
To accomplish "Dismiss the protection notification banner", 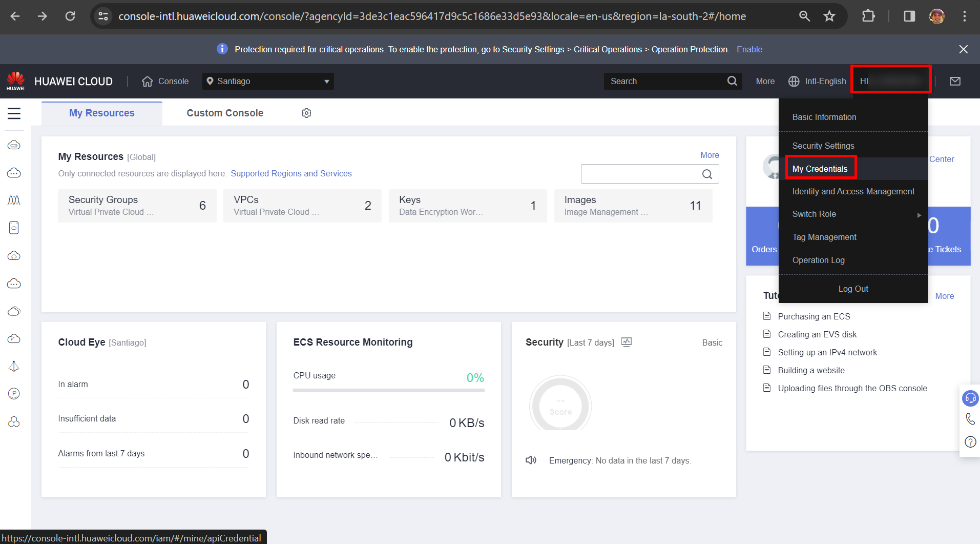I will (963, 49).
